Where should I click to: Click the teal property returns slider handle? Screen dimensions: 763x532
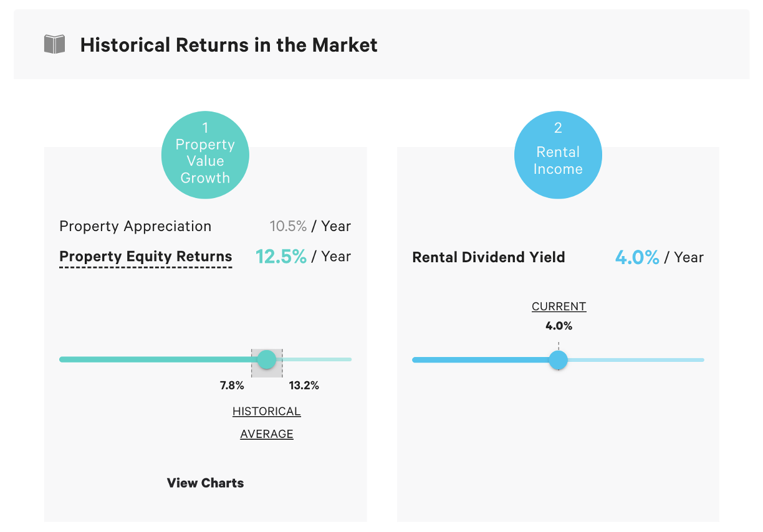tap(267, 359)
